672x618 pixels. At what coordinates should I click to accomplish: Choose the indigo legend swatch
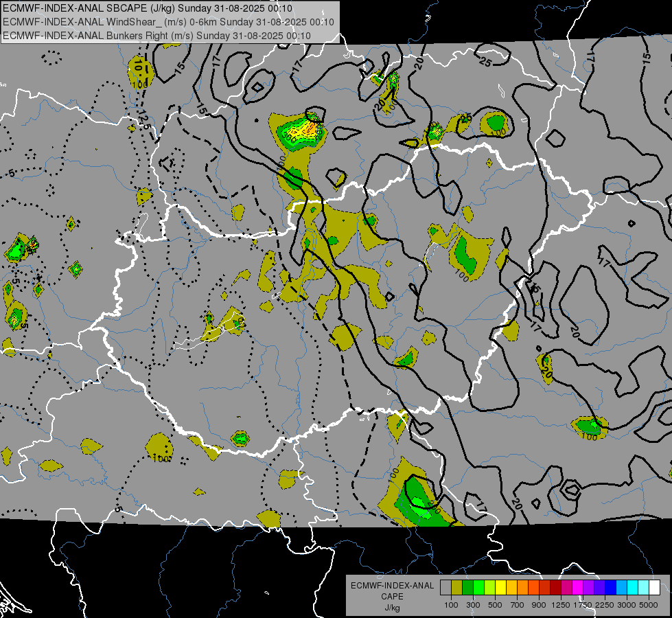point(599,587)
